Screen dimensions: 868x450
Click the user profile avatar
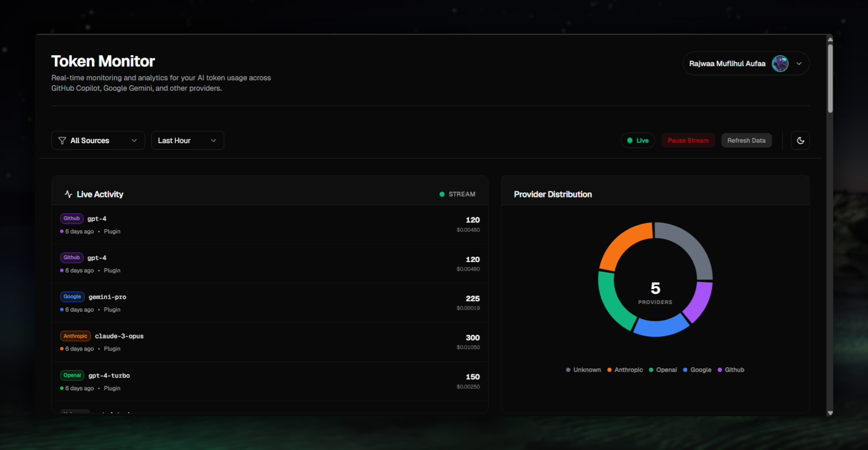click(780, 64)
